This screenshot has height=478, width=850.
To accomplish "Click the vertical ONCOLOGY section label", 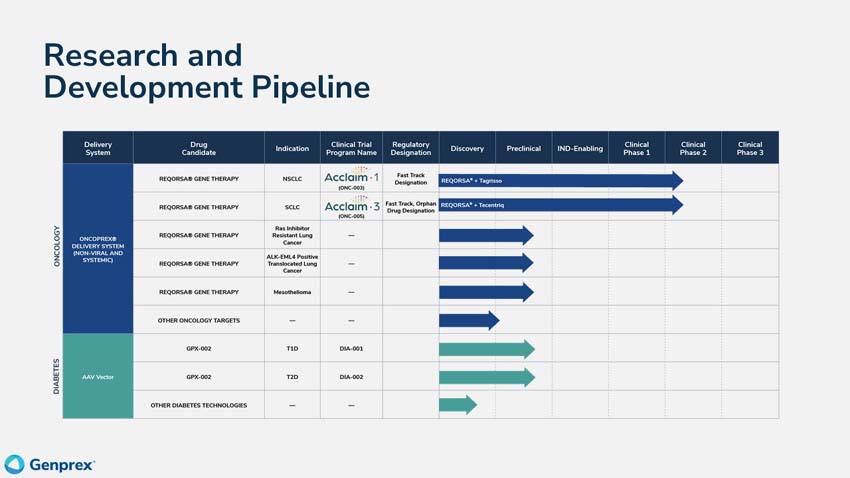I will tap(56, 246).
